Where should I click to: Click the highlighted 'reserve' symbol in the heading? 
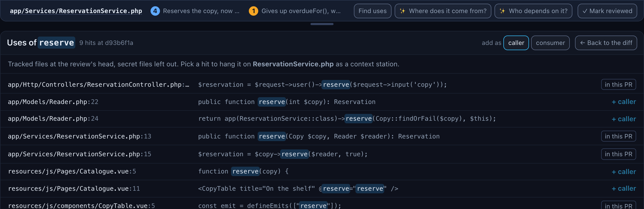tap(57, 43)
